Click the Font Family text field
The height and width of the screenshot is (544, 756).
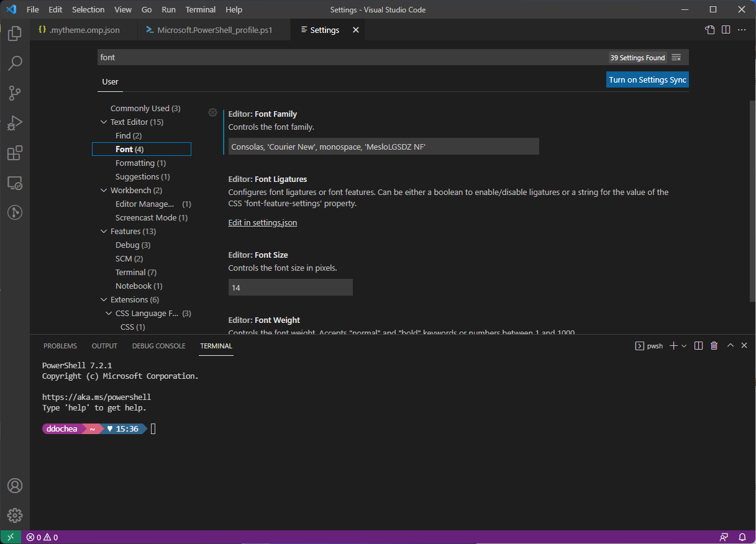click(x=383, y=147)
